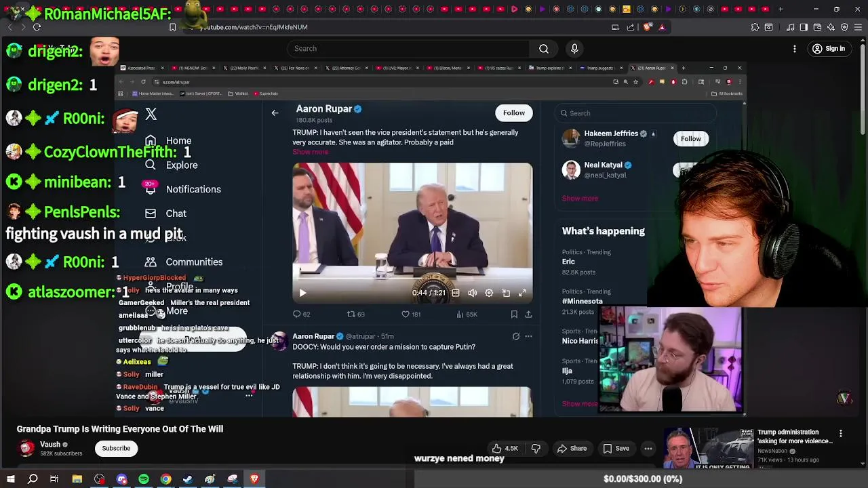
Task: Save the video to a playlist
Action: (616, 448)
